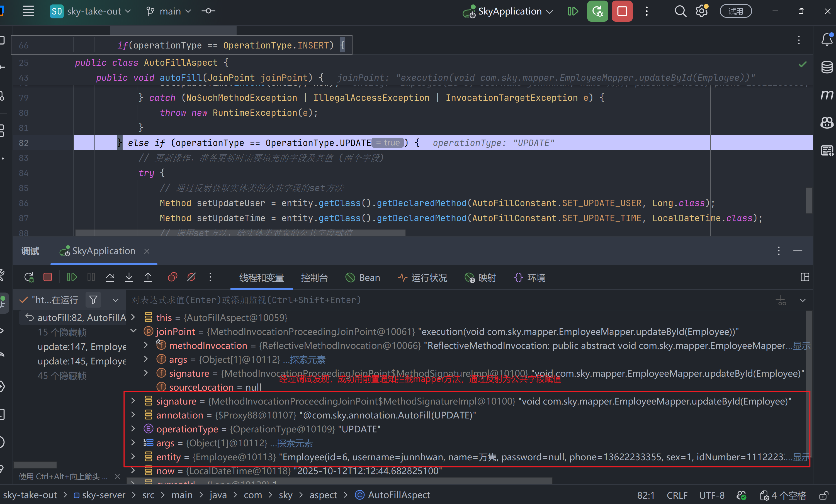
Task: Toggle the thread frames filter icon
Action: point(93,300)
